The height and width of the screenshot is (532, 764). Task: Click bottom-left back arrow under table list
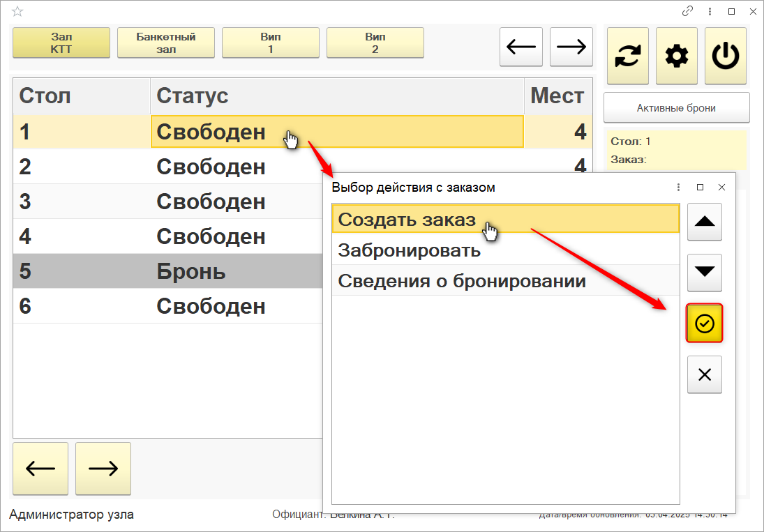click(40, 469)
